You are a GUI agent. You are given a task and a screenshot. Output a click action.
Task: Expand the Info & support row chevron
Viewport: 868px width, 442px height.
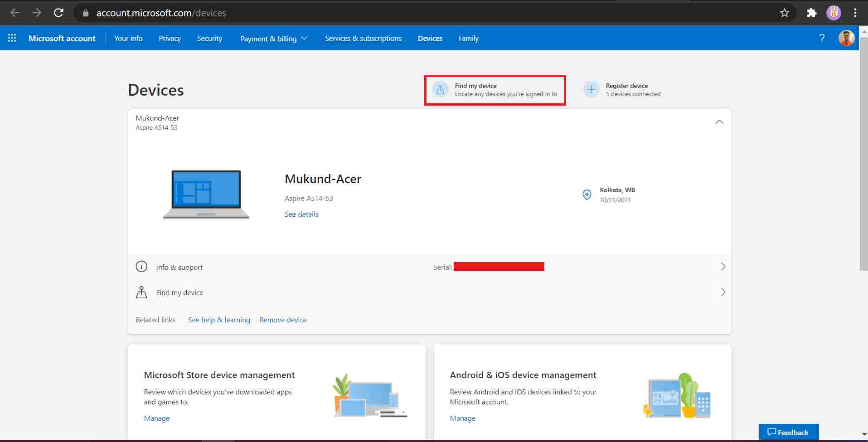(x=723, y=267)
